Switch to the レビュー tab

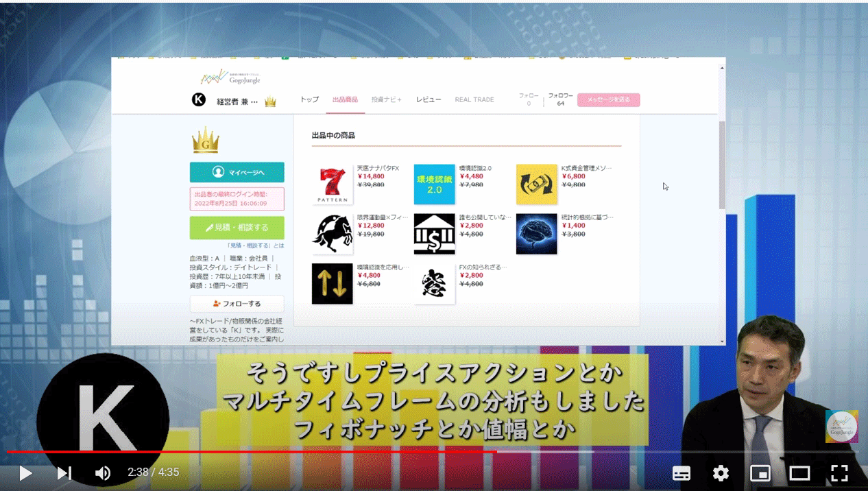coord(429,100)
